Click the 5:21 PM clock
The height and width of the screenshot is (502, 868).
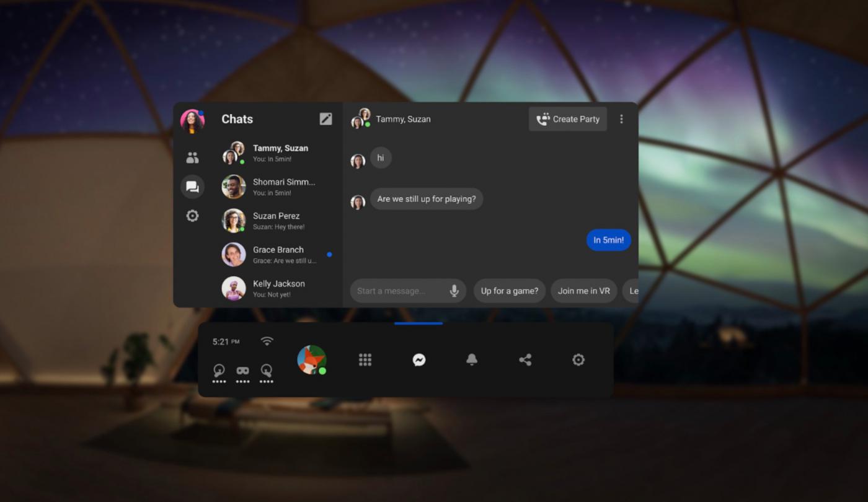point(226,341)
